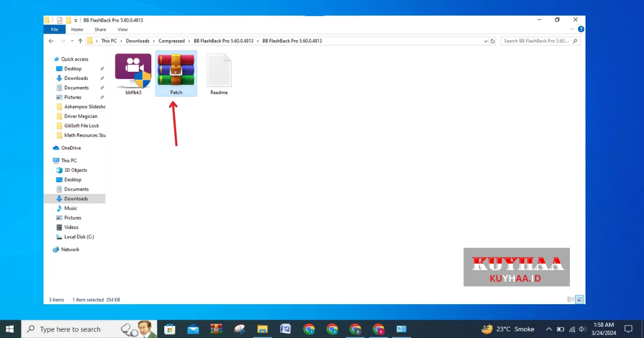This screenshot has height=338, width=644.
Task: Open address bar previous locations dropdown
Action: (486, 41)
